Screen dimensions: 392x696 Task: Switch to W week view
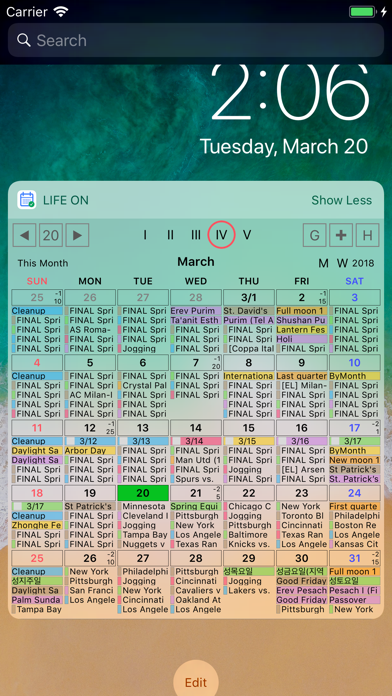click(x=342, y=263)
